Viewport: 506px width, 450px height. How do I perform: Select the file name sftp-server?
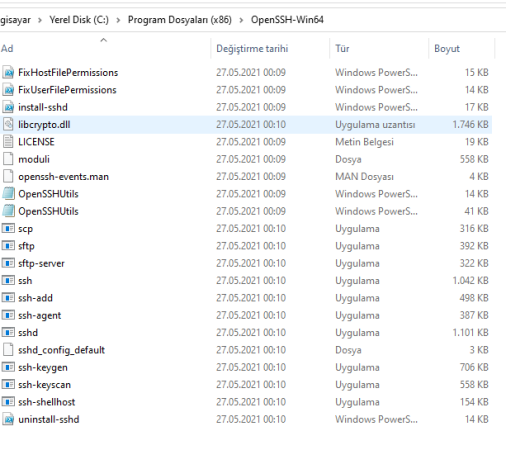point(41,263)
